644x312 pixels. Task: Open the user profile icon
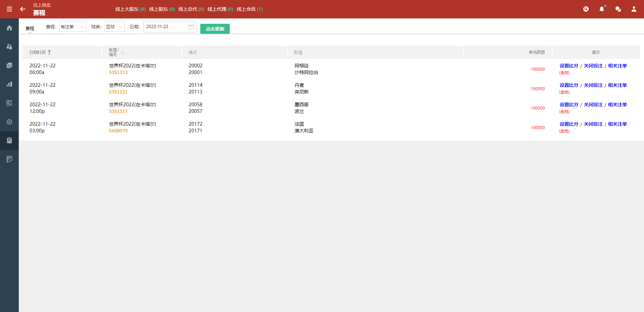click(634, 9)
